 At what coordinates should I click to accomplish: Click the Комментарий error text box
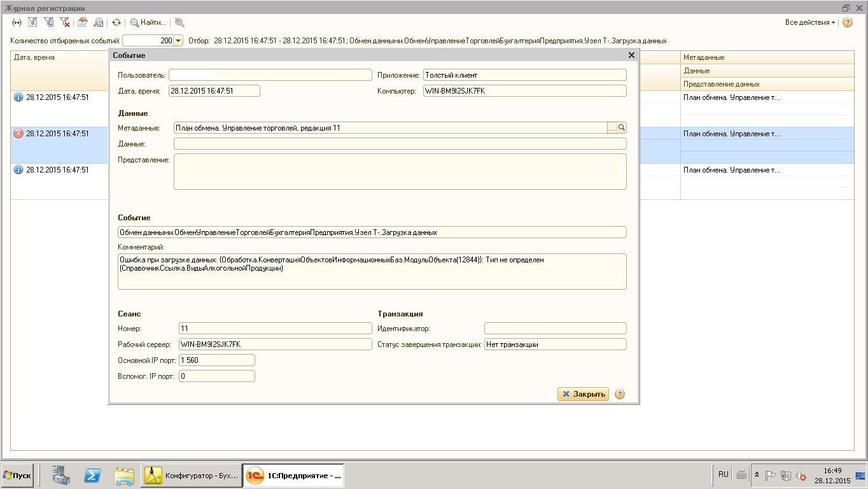click(372, 271)
